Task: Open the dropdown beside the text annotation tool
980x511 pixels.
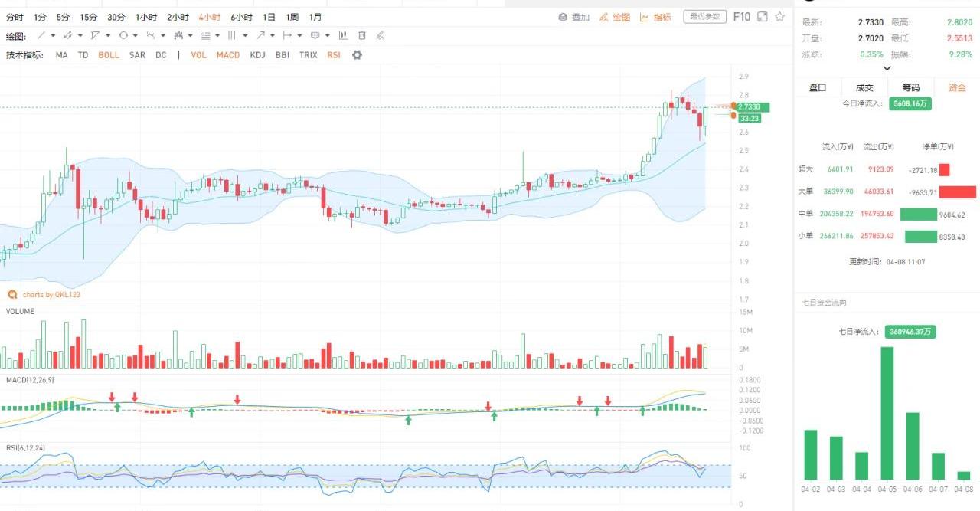Action: pyautogui.click(x=328, y=35)
